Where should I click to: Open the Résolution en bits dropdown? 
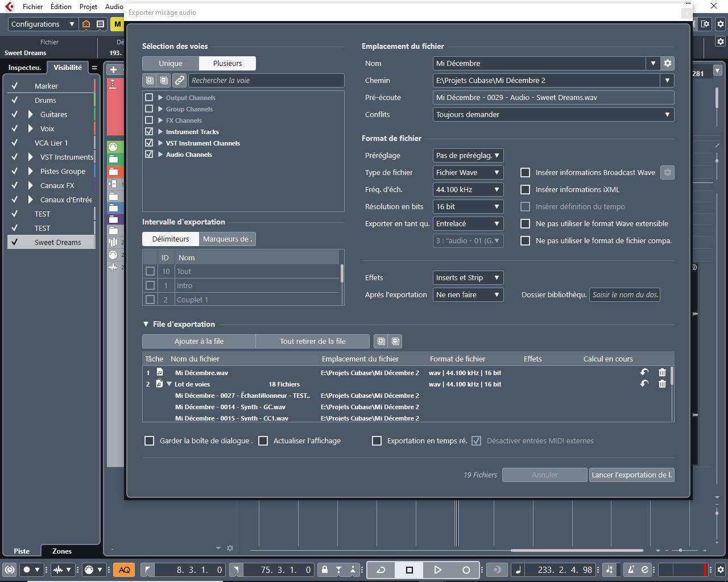click(468, 206)
